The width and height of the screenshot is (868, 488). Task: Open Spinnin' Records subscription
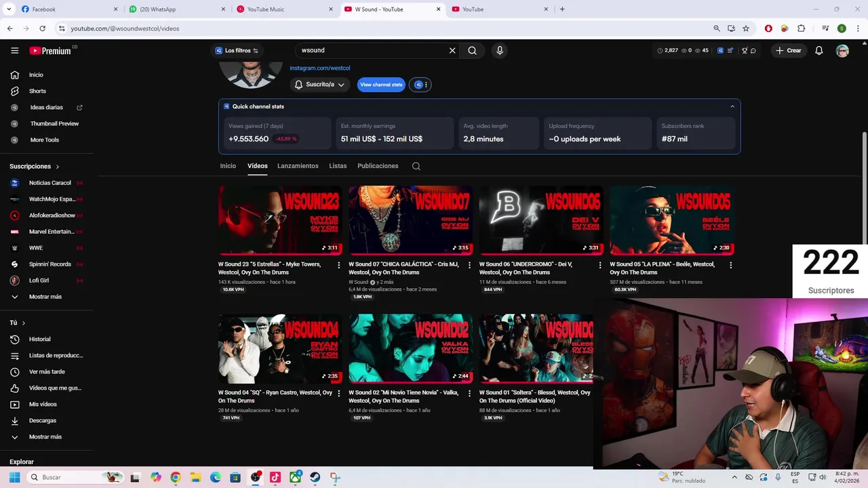(x=46, y=264)
